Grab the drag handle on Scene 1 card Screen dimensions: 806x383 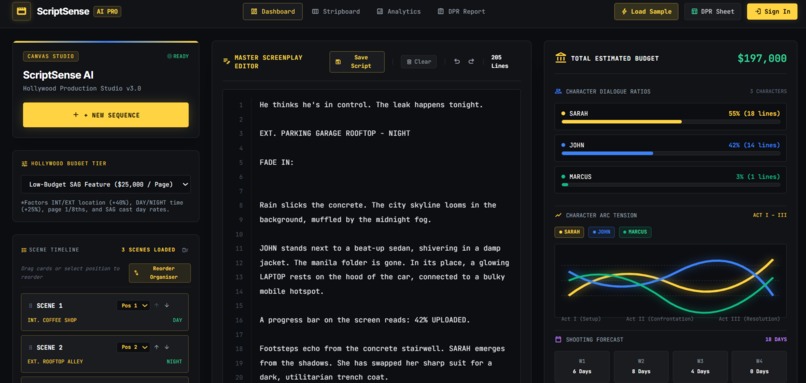30,305
